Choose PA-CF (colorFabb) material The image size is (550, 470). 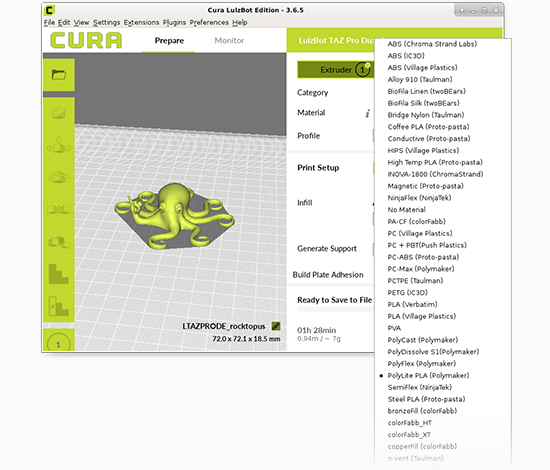(443, 222)
